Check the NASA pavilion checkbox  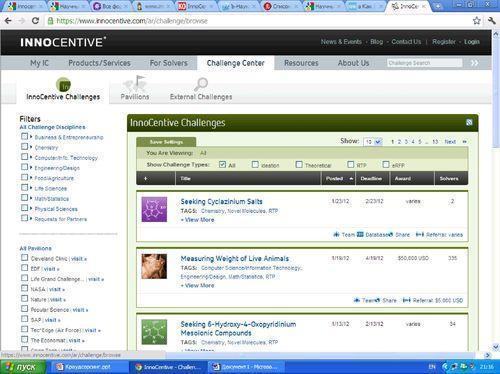[24, 288]
